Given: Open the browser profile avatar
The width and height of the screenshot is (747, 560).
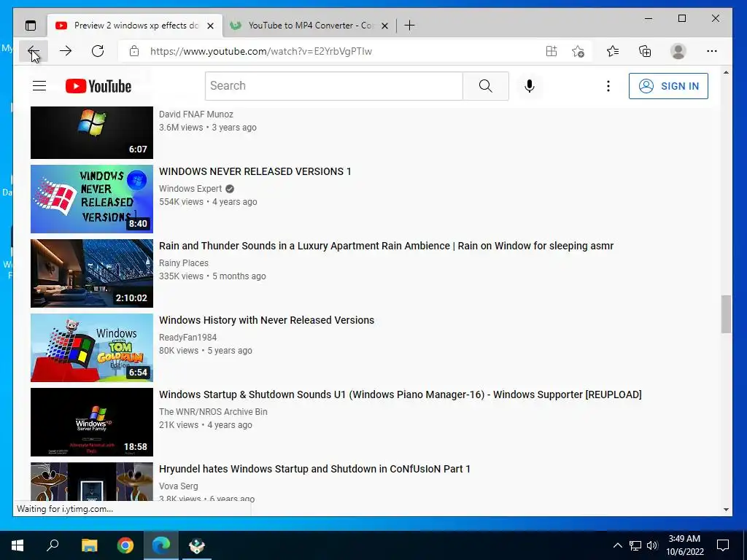Looking at the screenshot, I should point(678,51).
